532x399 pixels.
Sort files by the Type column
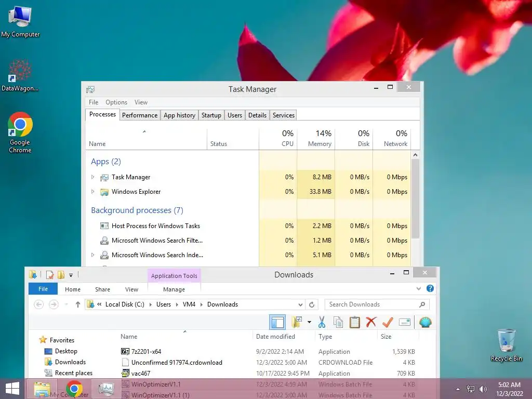[x=325, y=337]
